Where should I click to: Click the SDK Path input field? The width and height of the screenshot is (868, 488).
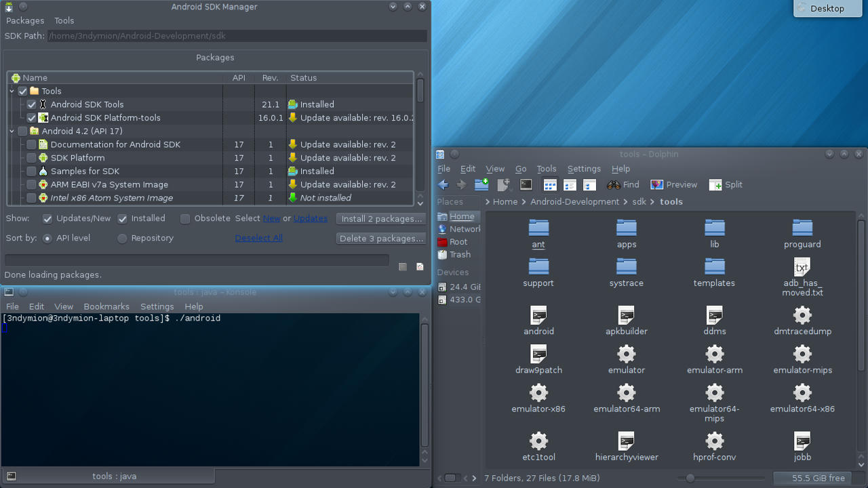(x=237, y=36)
